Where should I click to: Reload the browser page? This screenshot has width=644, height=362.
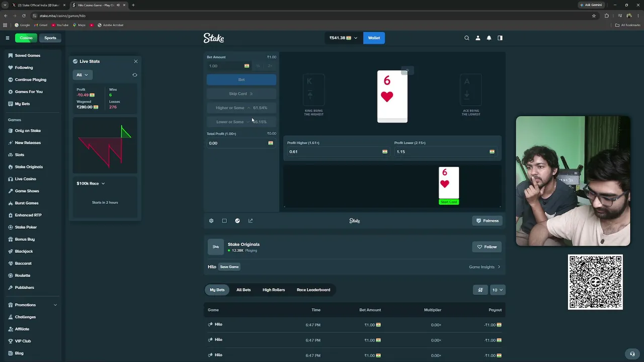click(x=24, y=16)
